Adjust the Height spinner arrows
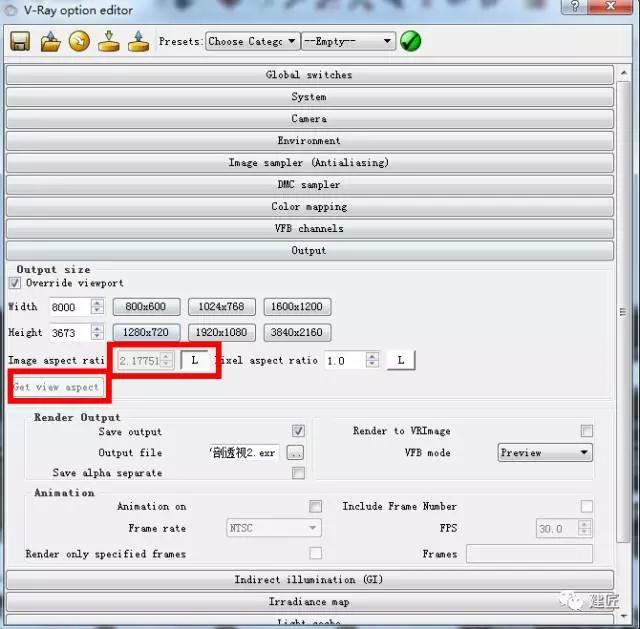This screenshot has height=629, width=640. 97,332
